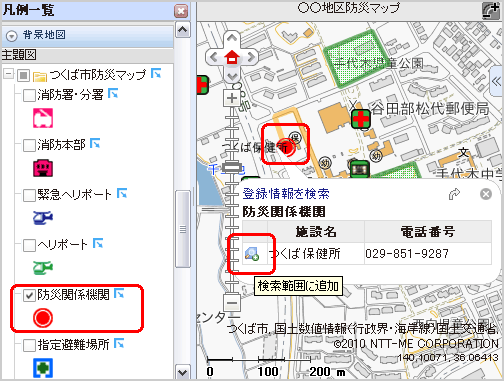The image size is (504, 381).
Task: Zoom out with the minus button
Action: (232, 303)
